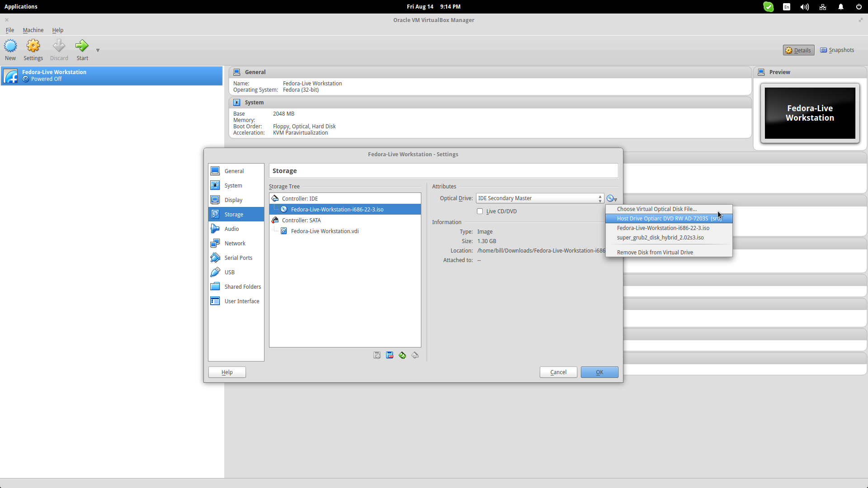868x488 pixels.
Task: Cancel the Settings dialog
Action: [558, 372]
